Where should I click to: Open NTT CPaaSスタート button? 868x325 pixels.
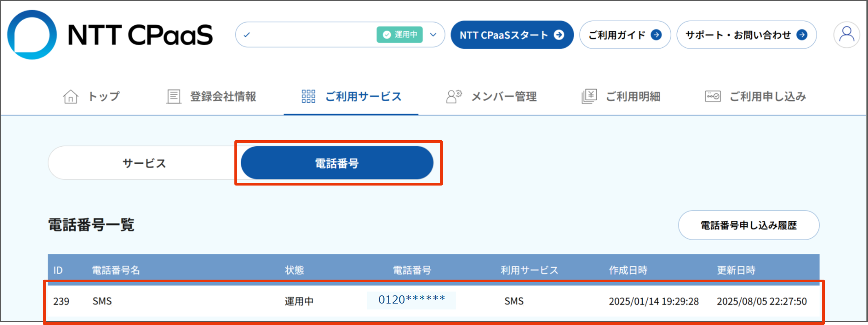click(x=512, y=35)
